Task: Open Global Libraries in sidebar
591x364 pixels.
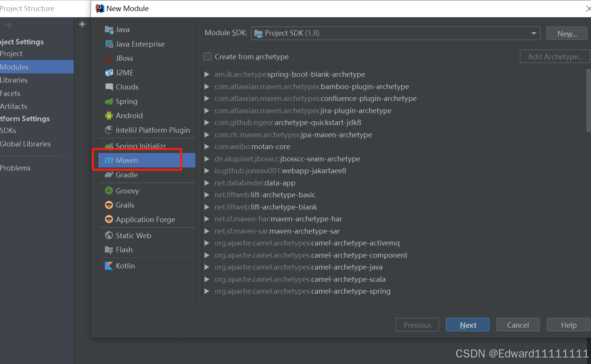Action: click(37, 144)
